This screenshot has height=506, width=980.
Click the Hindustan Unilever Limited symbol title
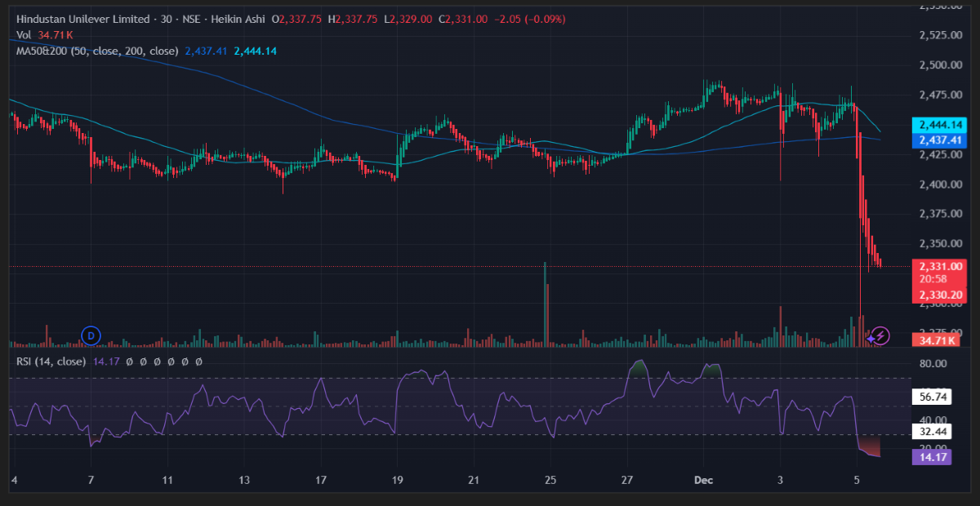(x=83, y=19)
